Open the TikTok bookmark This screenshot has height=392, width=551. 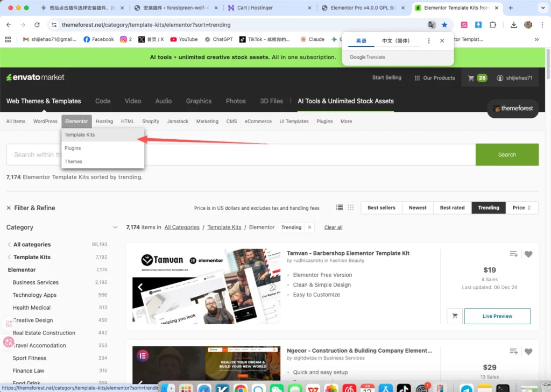265,39
